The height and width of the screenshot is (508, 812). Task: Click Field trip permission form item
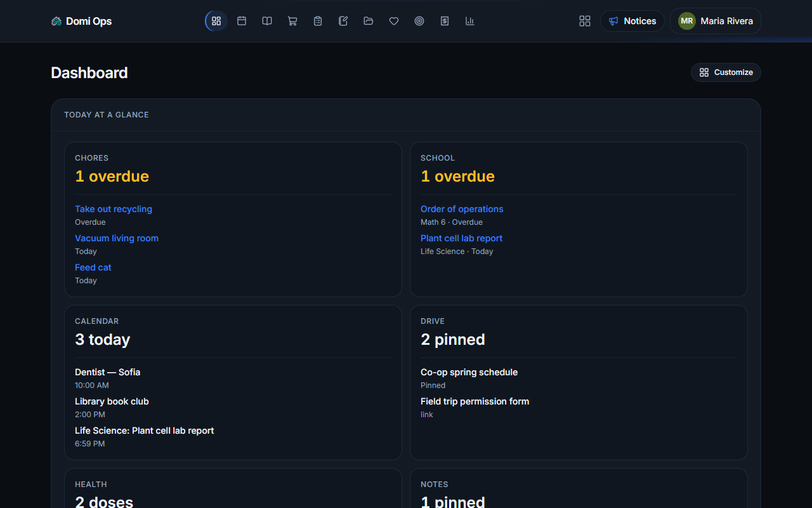tap(475, 401)
